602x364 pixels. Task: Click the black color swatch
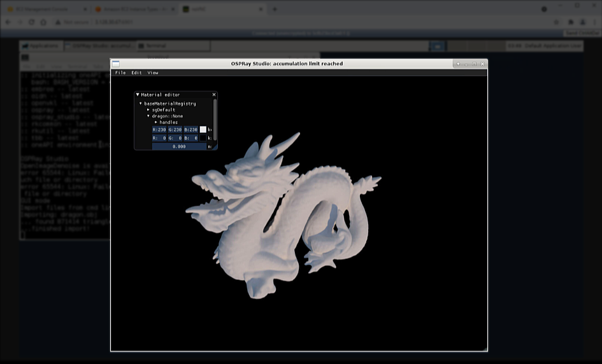[203, 137]
